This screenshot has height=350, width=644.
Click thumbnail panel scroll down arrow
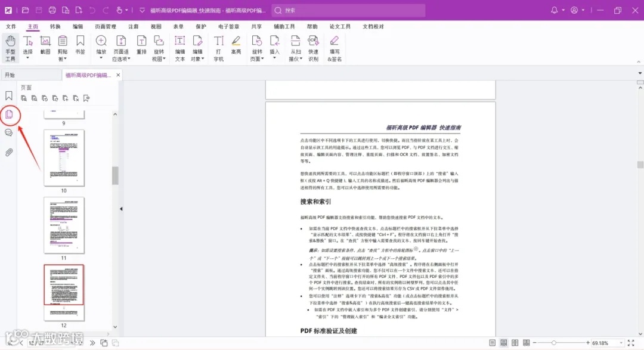point(115,327)
